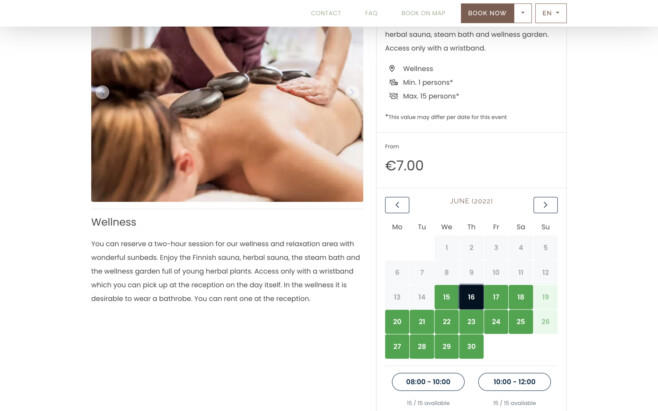
Task: Open the Contact menu item
Action: [x=326, y=13]
